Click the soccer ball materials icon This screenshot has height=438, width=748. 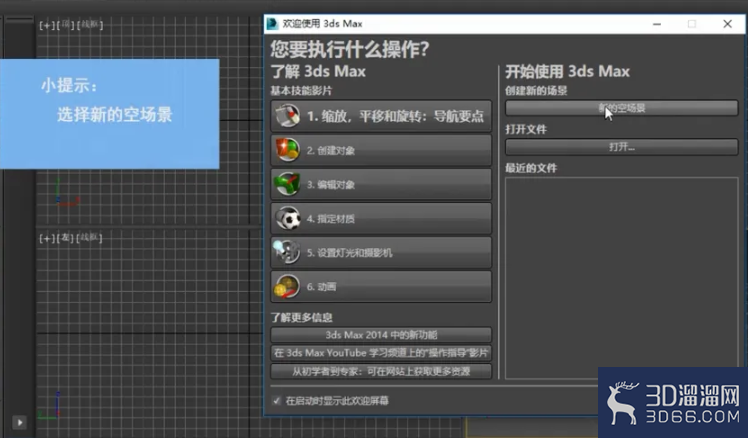point(288,219)
